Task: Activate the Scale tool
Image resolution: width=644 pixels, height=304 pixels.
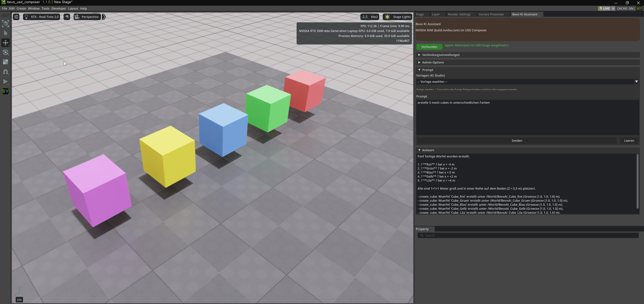Action: pos(6,62)
